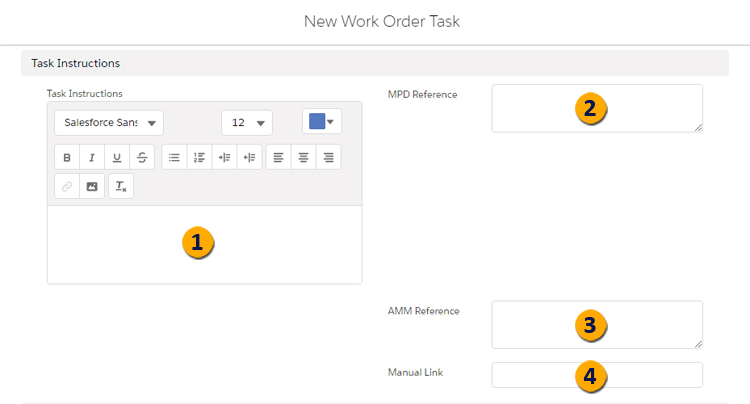Click the first indent button
This screenshot has height=404, width=750.
click(224, 157)
